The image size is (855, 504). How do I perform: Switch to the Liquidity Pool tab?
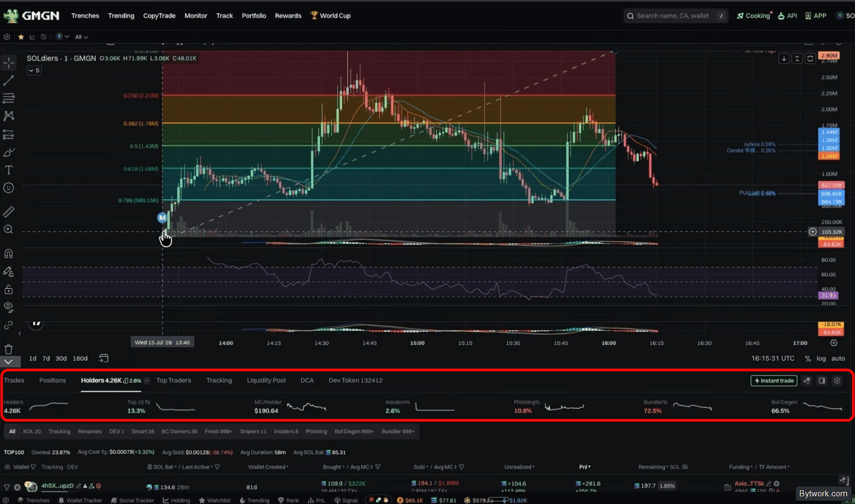click(266, 380)
